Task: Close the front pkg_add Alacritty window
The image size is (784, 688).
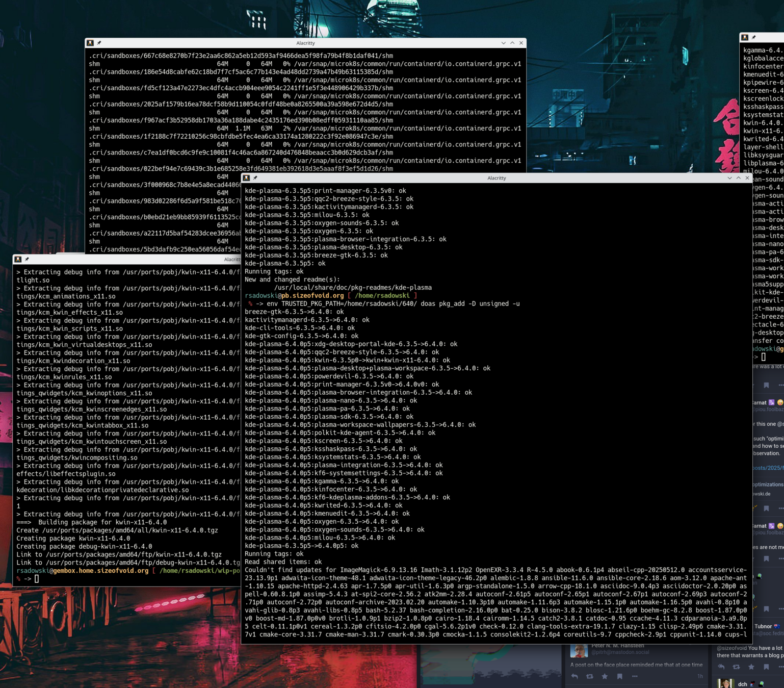Action: (x=747, y=178)
